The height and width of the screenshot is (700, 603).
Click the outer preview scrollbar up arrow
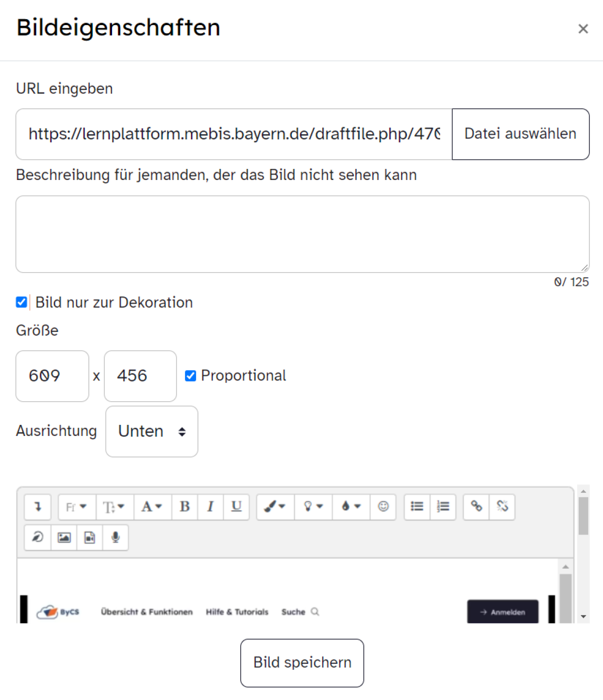pyautogui.click(x=583, y=491)
